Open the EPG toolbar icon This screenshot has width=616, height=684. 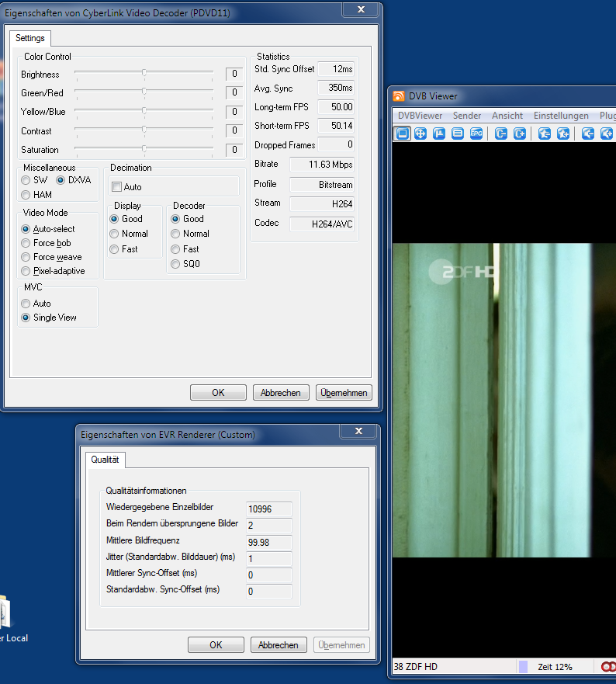click(x=476, y=134)
